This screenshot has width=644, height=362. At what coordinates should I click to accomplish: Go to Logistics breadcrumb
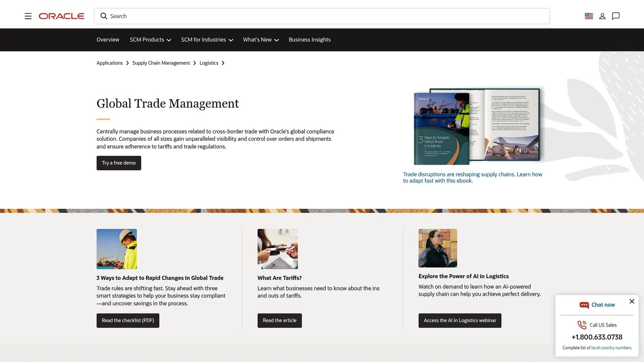click(x=209, y=63)
